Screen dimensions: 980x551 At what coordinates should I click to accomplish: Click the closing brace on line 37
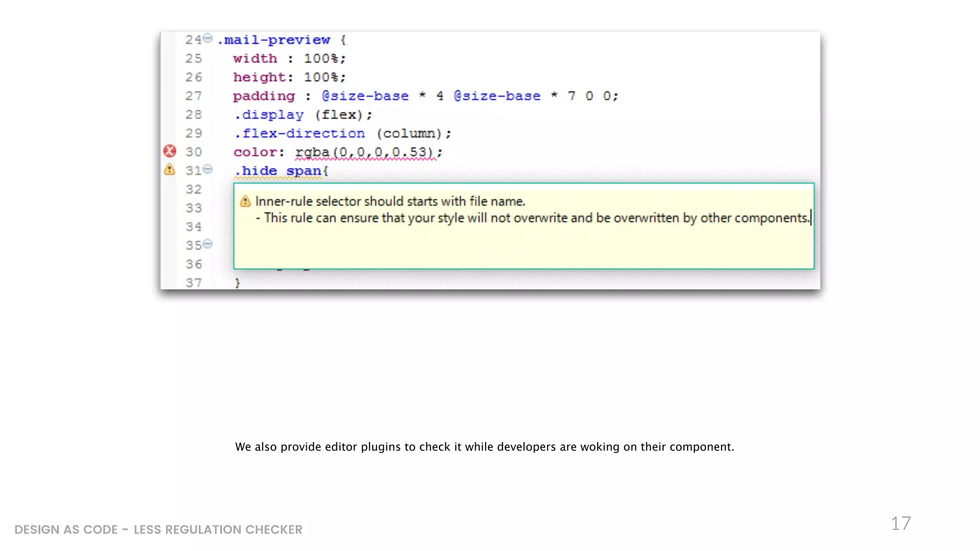(x=237, y=283)
